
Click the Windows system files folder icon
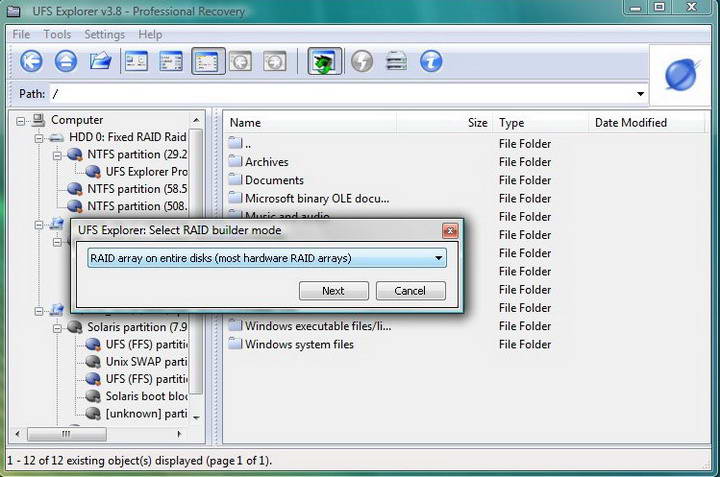coord(235,344)
